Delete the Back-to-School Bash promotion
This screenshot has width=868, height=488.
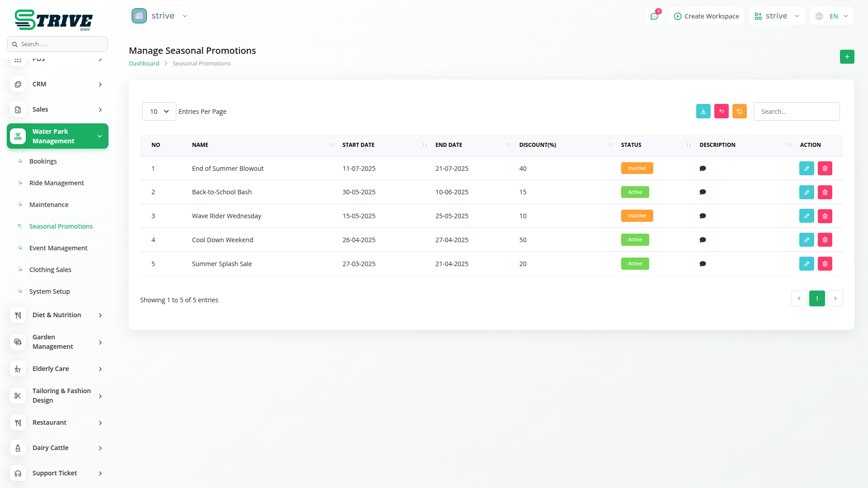pos(825,192)
